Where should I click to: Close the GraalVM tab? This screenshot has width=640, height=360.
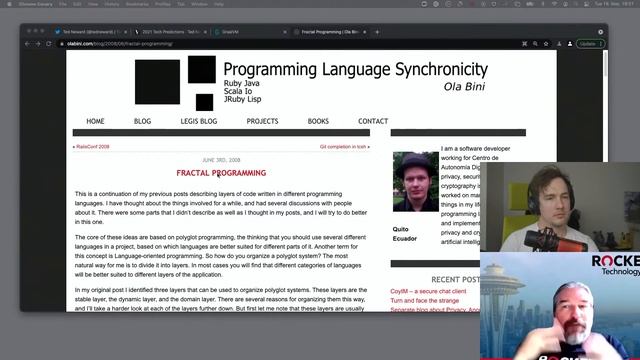click(285, 32)
